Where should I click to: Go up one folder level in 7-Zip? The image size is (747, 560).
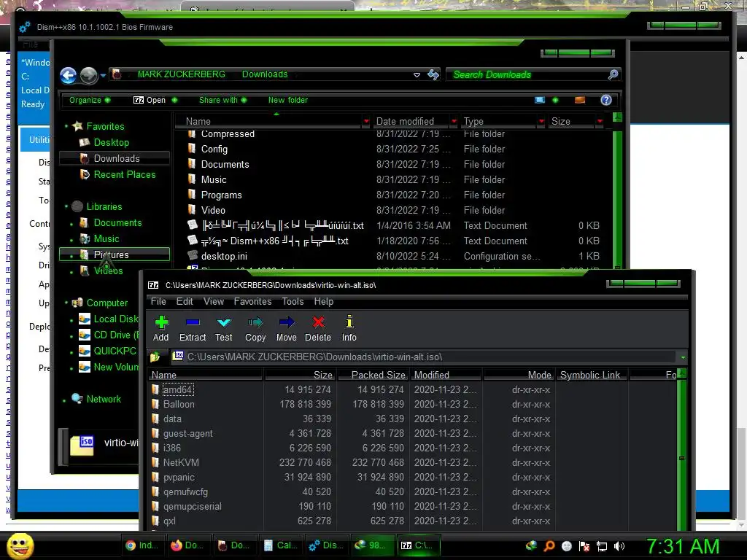coord(155,357)
